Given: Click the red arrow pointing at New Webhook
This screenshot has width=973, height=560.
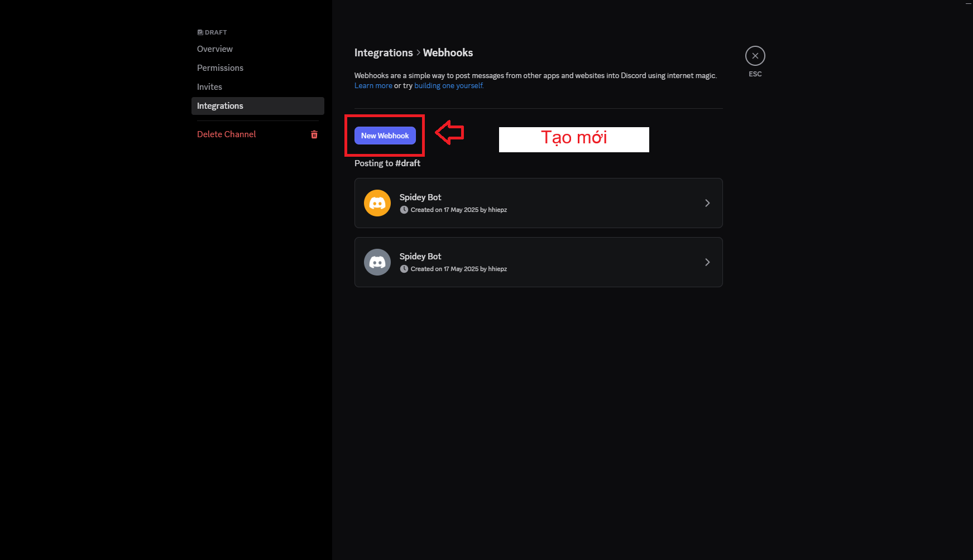Looking at the screenshot, I should [x=449, y=133].
